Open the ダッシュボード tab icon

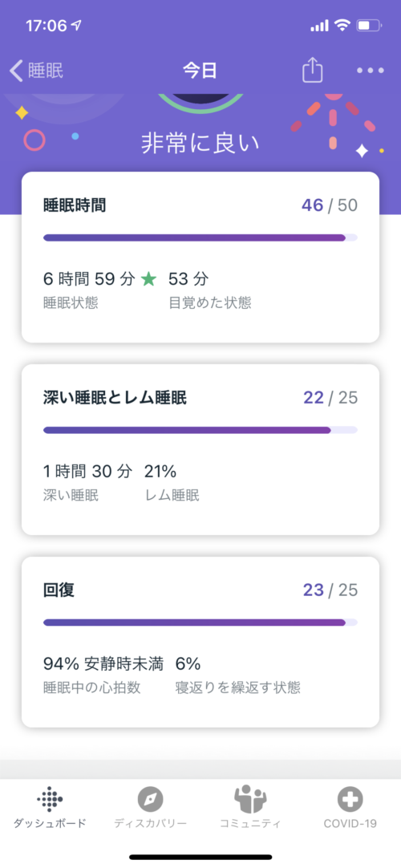(x=50, y=799)
